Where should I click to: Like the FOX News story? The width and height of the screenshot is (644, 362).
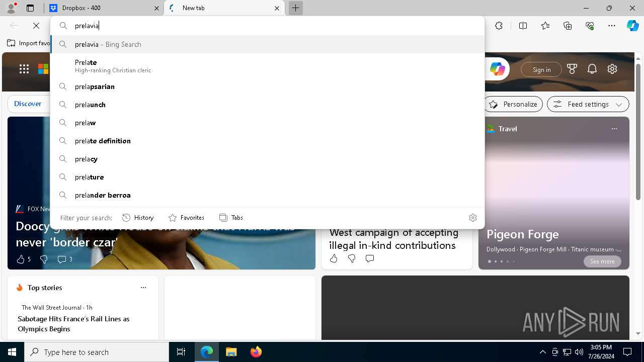click(x=21, y=259)
